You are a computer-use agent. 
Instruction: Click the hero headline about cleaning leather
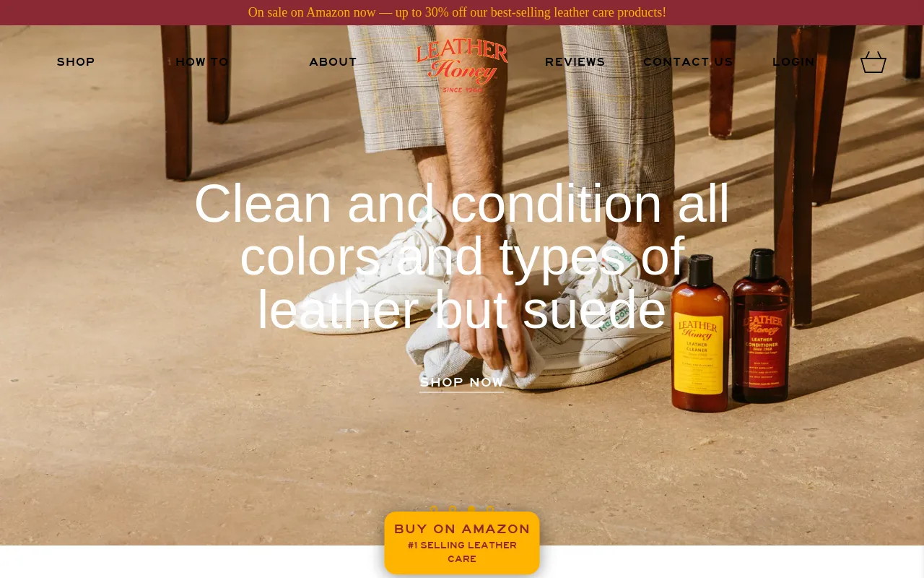click(x=462, y=256)
